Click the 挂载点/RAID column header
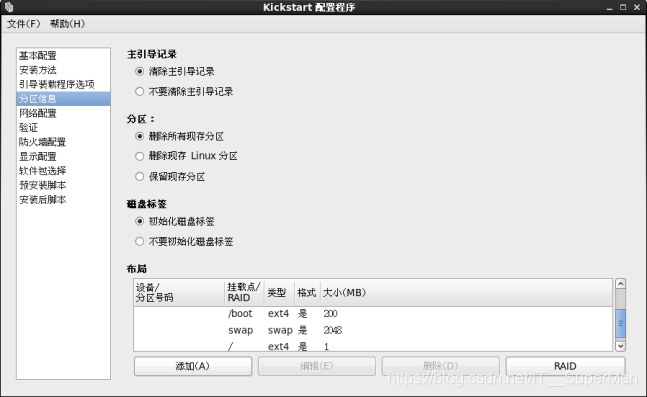647x397 pixels. [244, 293]
